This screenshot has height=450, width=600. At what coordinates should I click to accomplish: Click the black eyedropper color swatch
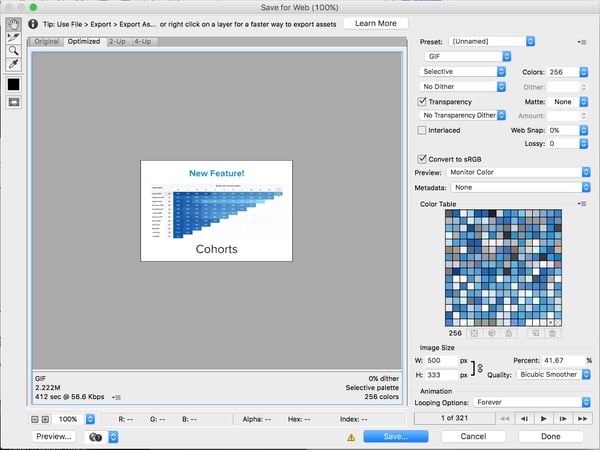coord(15,84)
